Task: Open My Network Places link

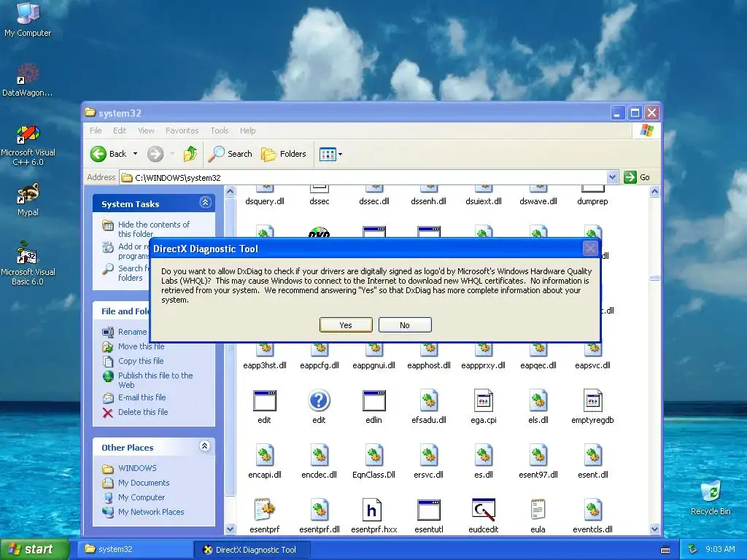Action: [x=151, y=512]
